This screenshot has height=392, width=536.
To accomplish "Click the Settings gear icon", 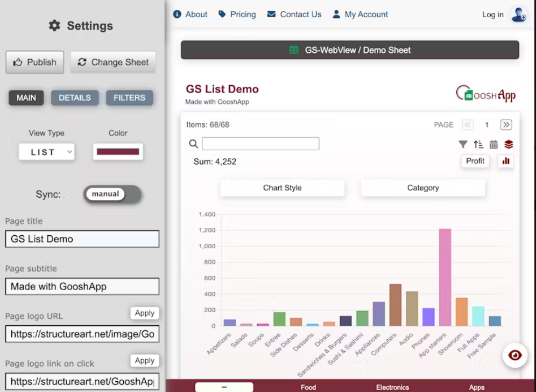I will [54, 26].
